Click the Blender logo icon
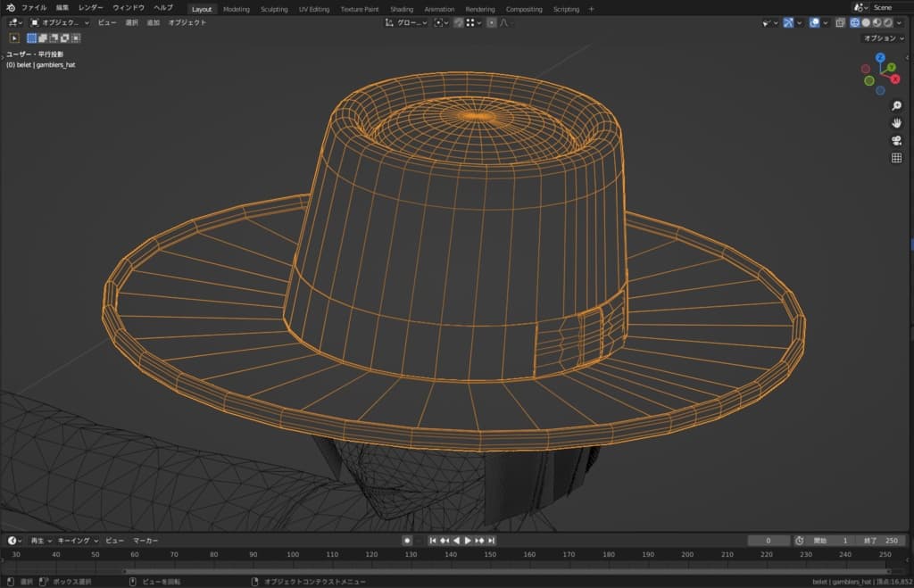Screen dimensions: 914x588 point(9,8)
